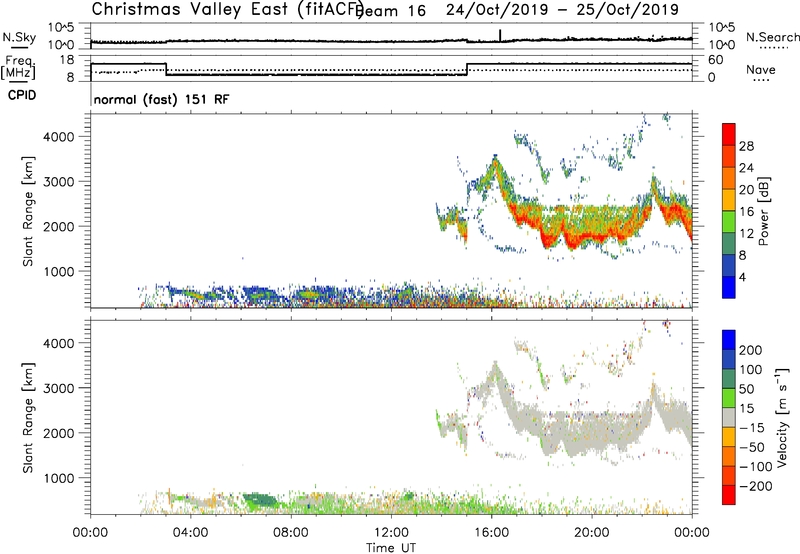This screenshot has width=800, height=554.
Task: Click the 'normal (fast) 151 RF' mode text
Action: [x=161, y=99]
